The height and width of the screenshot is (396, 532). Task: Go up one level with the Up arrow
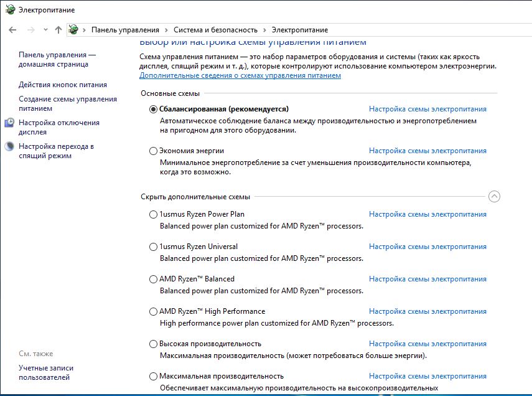pyautogui.click(x=58, y=30)
